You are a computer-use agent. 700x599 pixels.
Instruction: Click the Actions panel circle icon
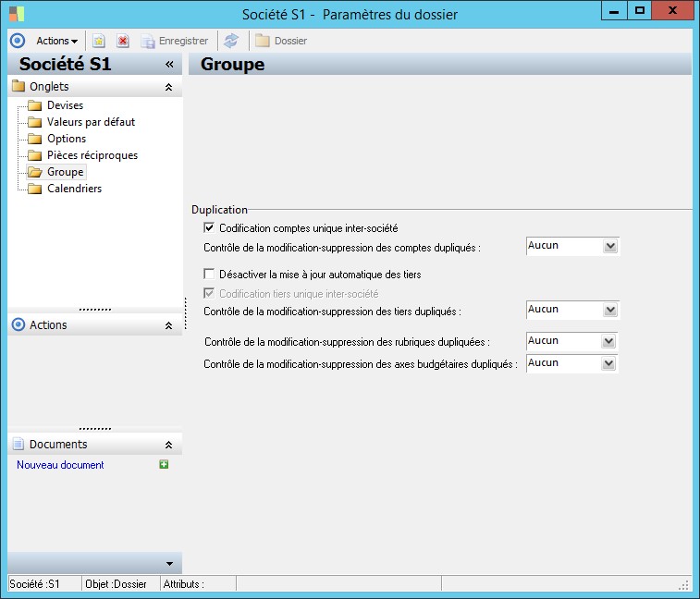click(x=18, y=324)
